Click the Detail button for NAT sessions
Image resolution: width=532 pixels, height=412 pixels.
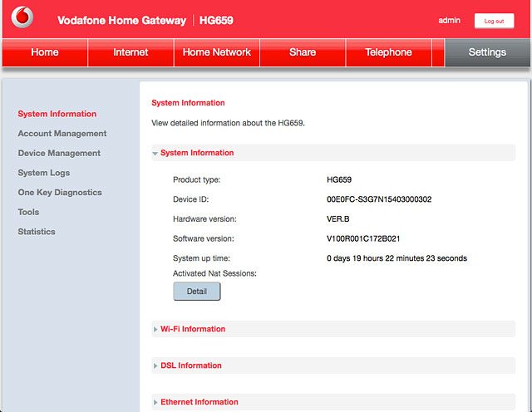[x=197, y=292]
